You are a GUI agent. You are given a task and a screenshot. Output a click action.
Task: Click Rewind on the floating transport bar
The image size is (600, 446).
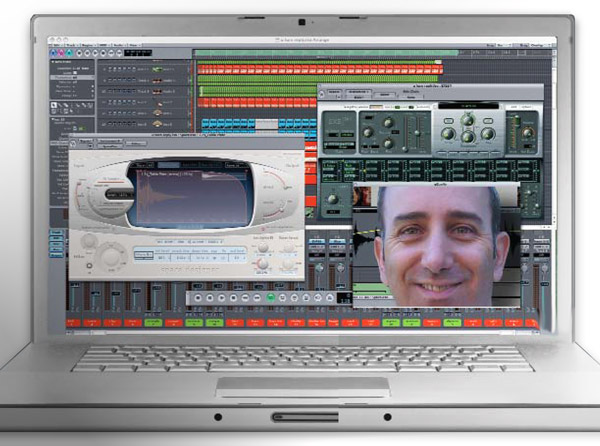click(245, 298)
